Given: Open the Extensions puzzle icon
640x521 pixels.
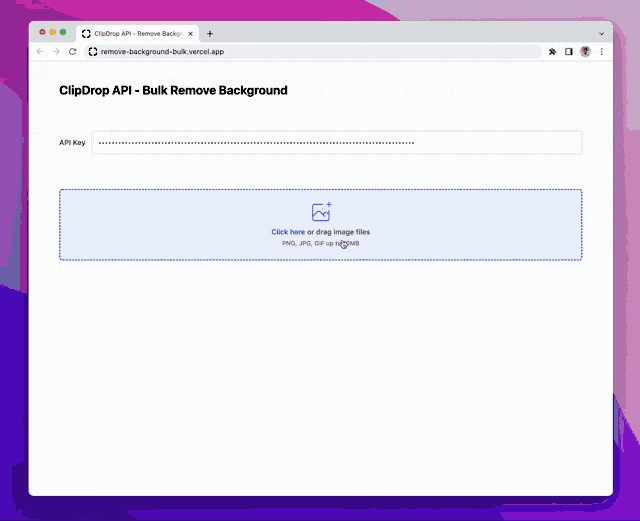Looking at the screenshot, I should (x=552, y=52).
